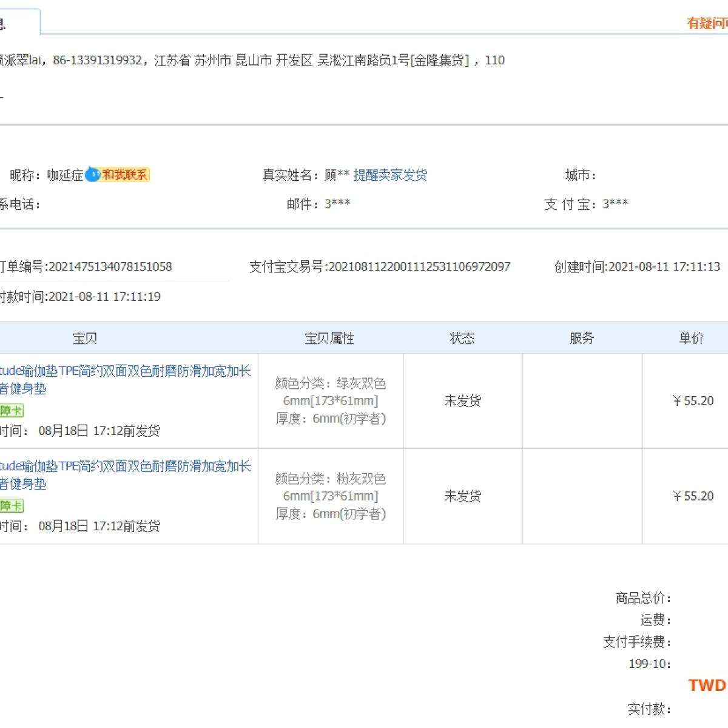This screenshot has height=728, width=728.
Task: Click the order number 2021475134078151058
Action: 110,267
